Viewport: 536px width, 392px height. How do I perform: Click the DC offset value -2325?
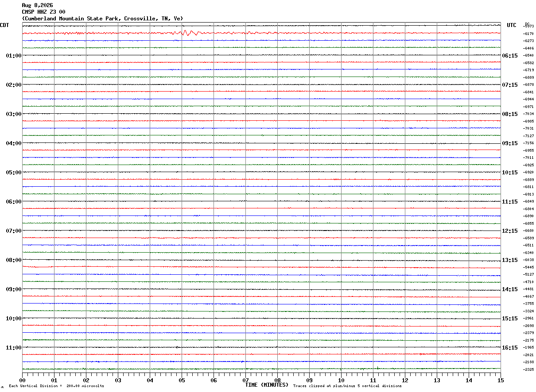(x=529, y=369)
